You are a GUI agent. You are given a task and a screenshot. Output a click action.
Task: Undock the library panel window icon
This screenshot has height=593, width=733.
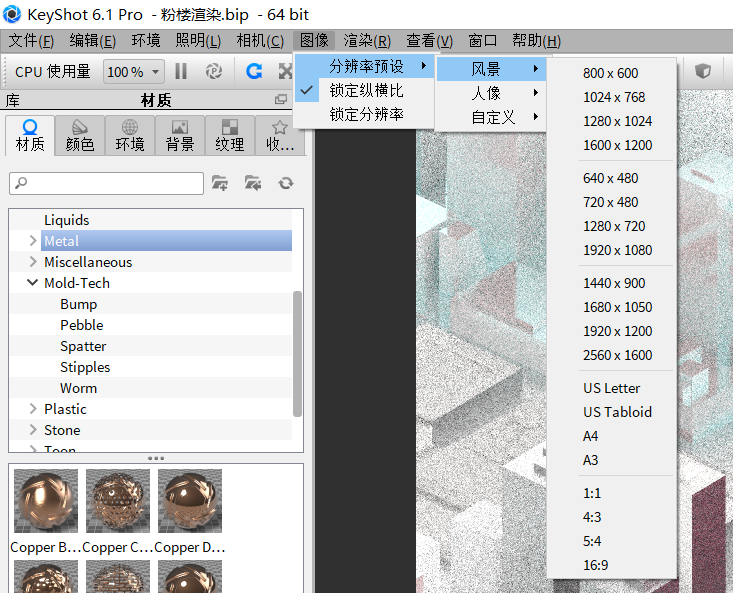281,99
